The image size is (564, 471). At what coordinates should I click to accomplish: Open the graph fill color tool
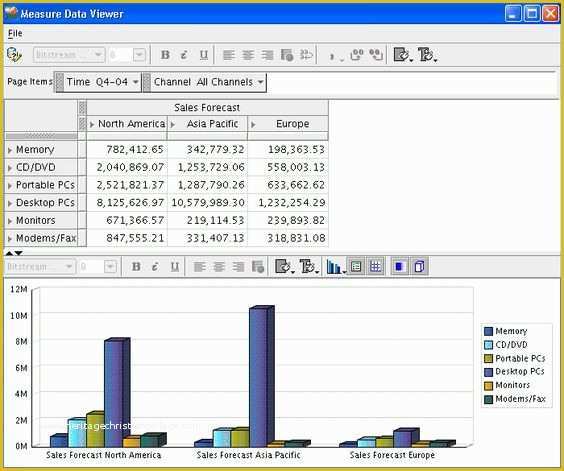pos(284,267)
